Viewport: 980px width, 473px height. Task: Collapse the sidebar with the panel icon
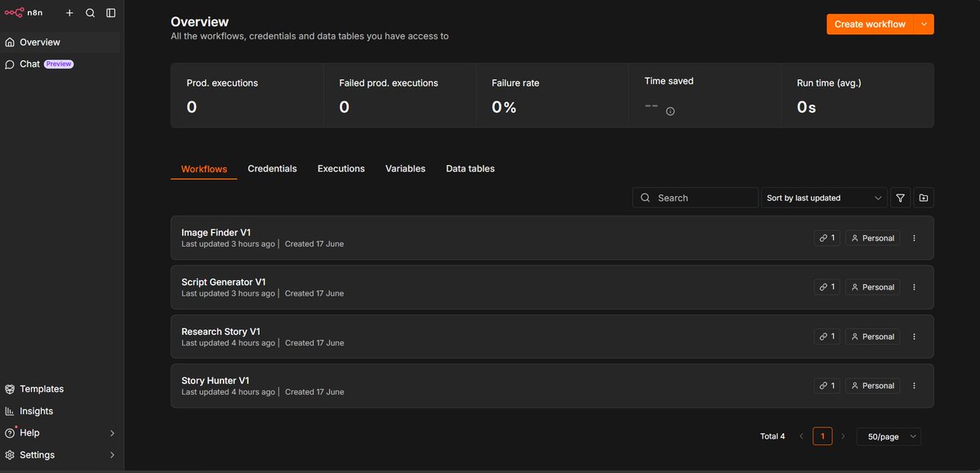pos(111,13)
